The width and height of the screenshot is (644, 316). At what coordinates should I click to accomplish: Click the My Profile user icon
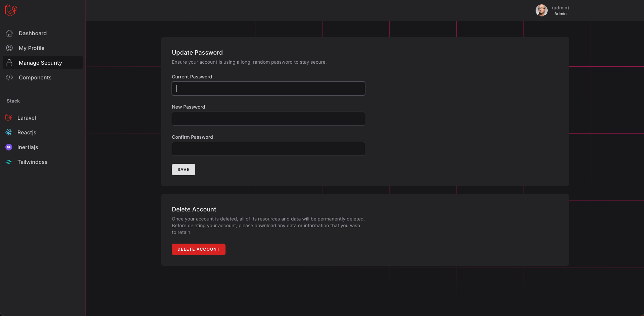coord(9,48)
